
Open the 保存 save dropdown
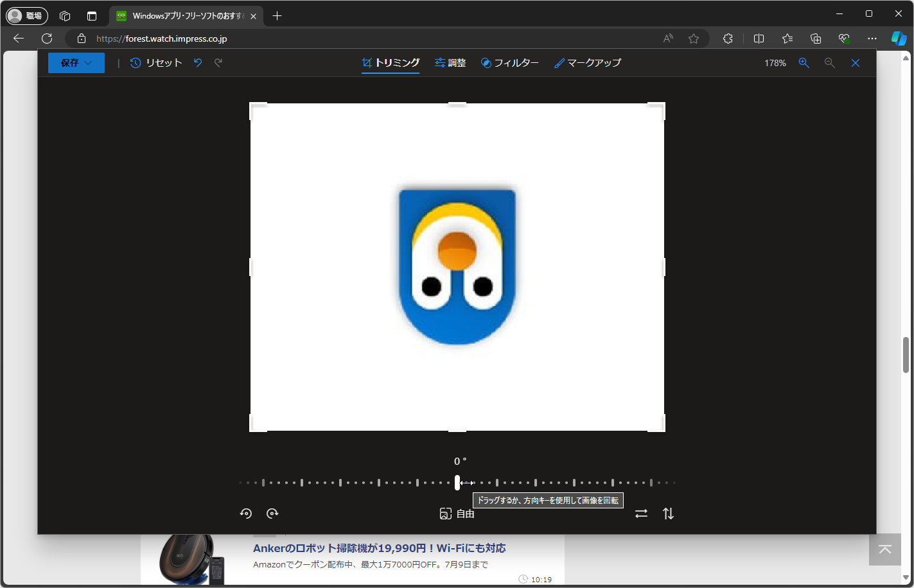(76, 62)
